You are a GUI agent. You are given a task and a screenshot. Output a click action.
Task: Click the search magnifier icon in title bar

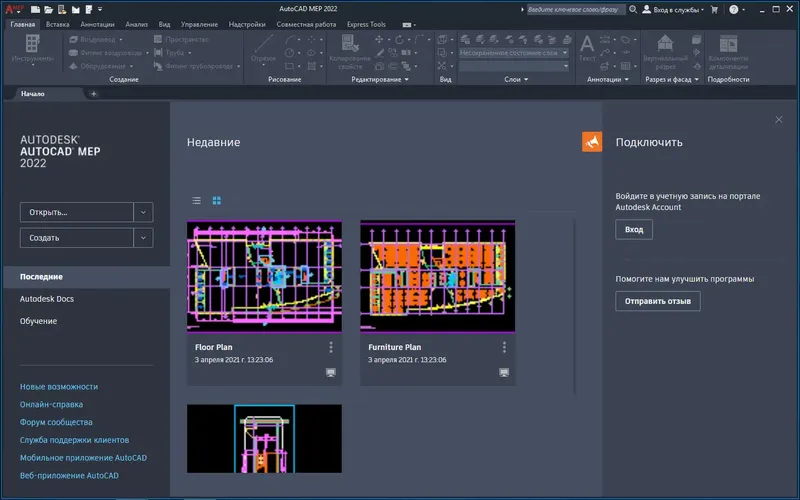(x=633, y=9)
